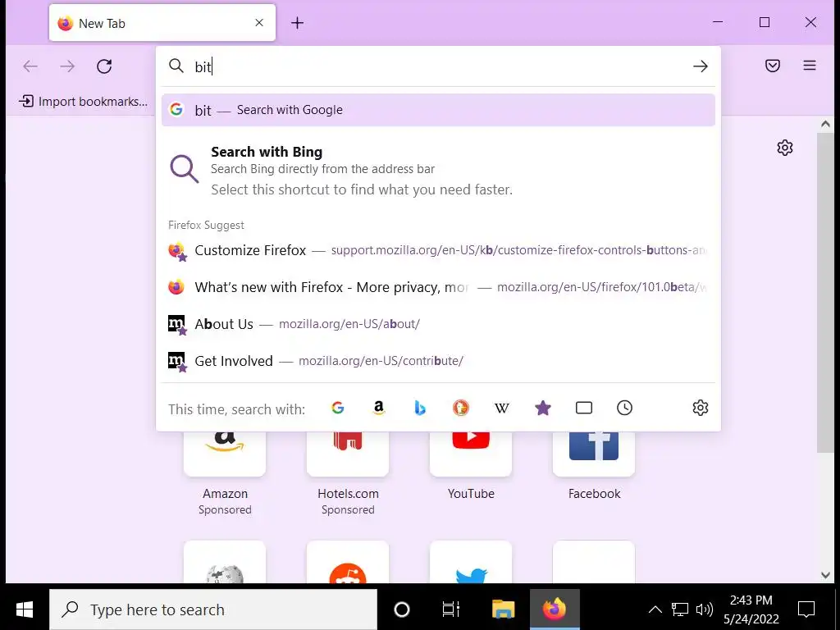Select 'bit — Search with Google' suggestion
Viewport: 840px width, 630px height.
tap(438, 111)
